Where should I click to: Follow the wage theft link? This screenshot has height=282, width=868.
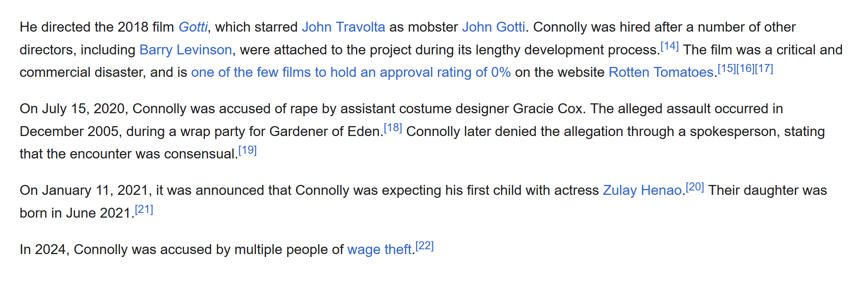[379, 250]
